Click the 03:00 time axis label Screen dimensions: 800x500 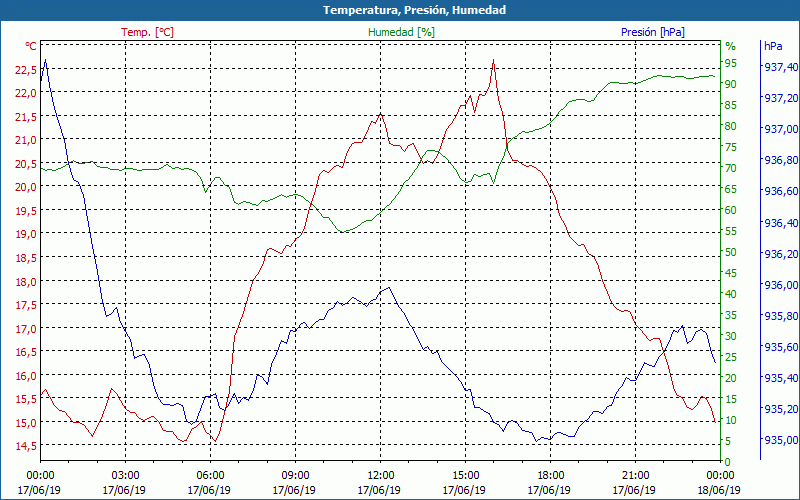(x=125, y=476)
